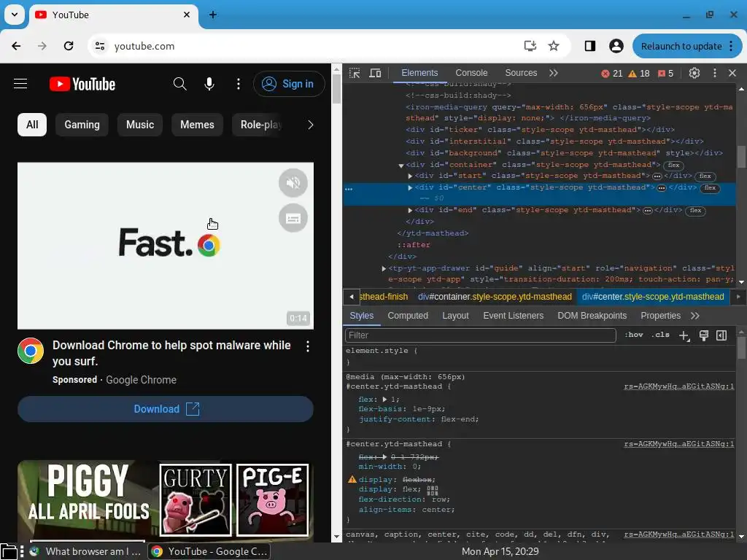Click the install app icon in address bar
The width and height of the screenshot is (747, 560).
tap(530, 46)
